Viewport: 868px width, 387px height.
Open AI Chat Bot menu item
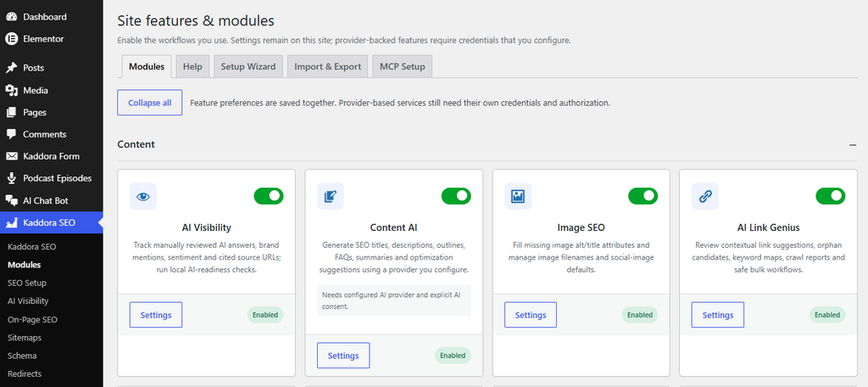52,200
